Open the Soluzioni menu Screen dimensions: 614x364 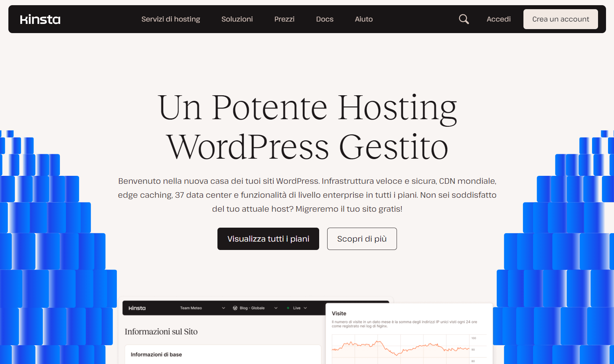pos(237,19)
